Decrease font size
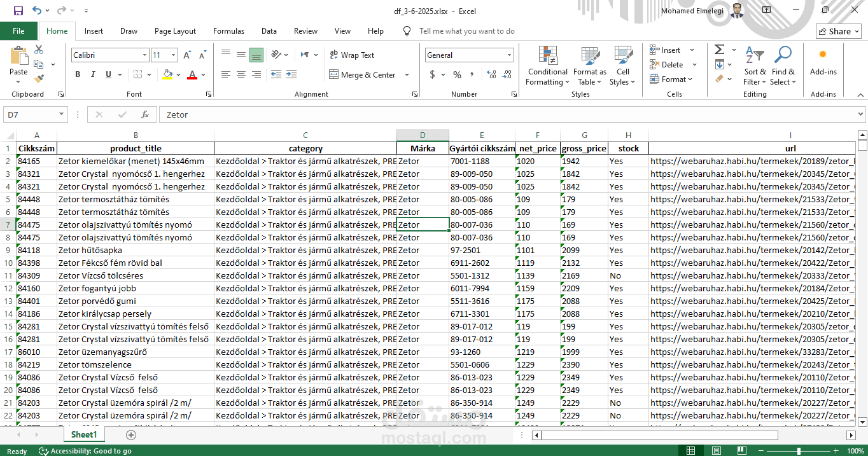The image size is (868, 456). pos(202,55)
